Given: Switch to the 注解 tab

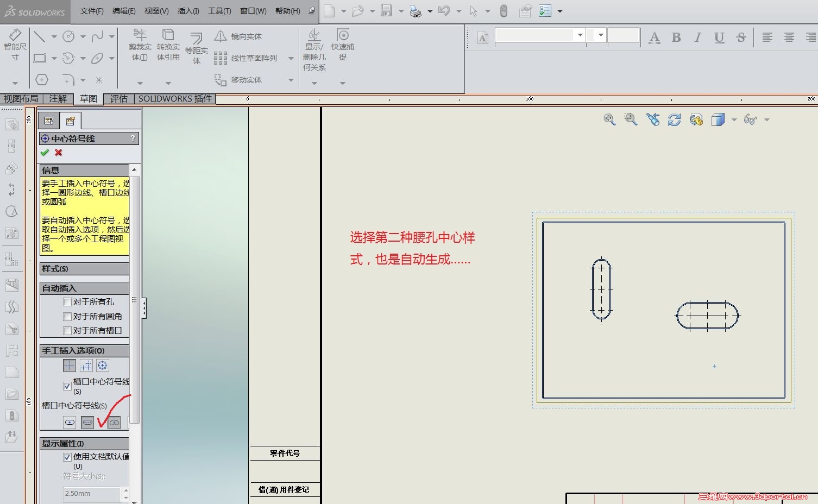Looking at the screenshot, I should (58, 98).
